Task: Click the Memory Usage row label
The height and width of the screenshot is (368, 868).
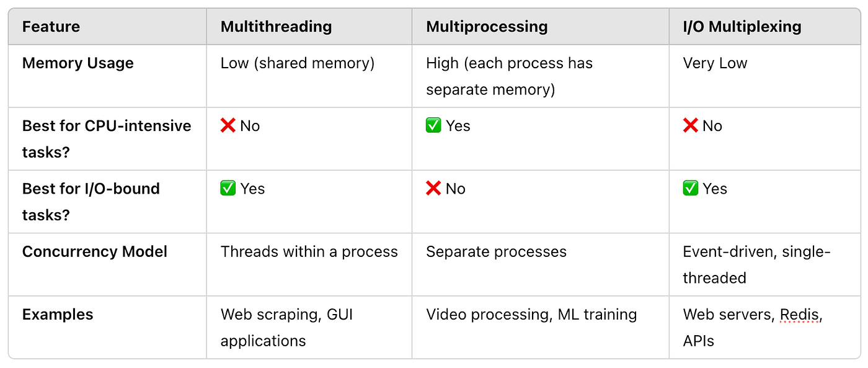Action: 78,63
